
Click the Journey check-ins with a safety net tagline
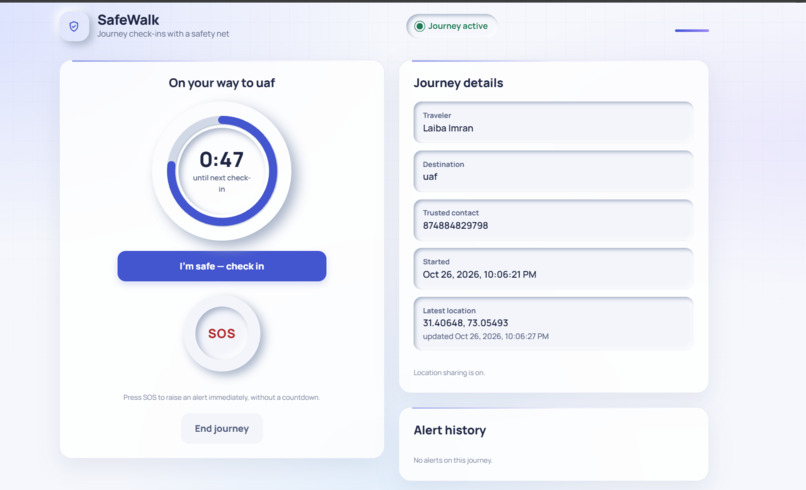pos(163,34)
